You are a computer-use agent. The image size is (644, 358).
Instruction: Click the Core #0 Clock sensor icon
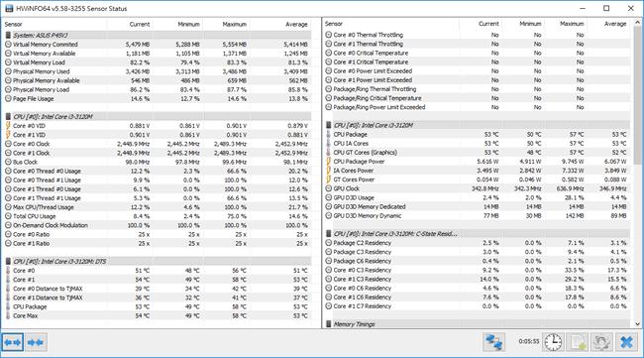(x=8, y=144)
